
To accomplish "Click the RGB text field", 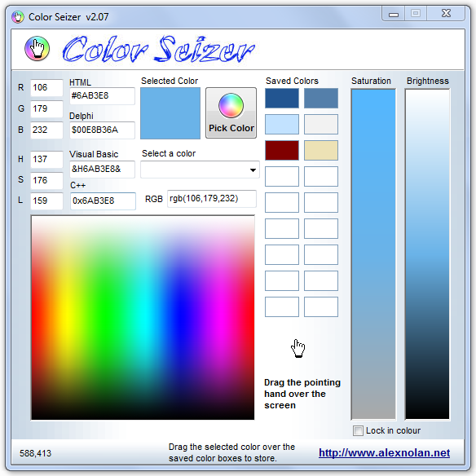I will click(212, 199).
